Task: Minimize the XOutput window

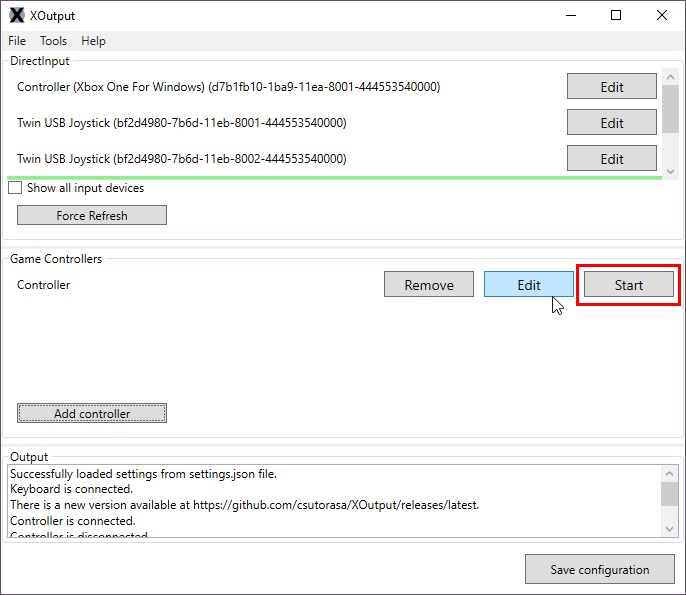Action: point(571,15)
